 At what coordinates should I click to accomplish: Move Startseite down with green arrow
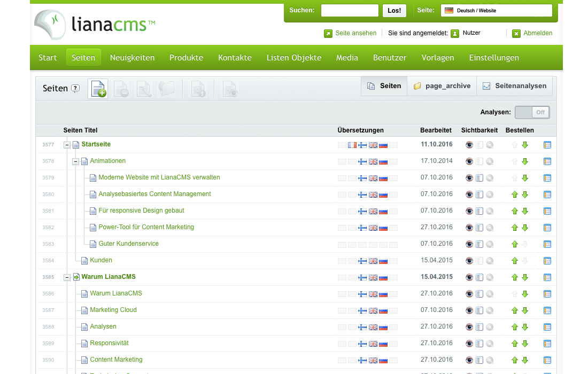point(525,145)
